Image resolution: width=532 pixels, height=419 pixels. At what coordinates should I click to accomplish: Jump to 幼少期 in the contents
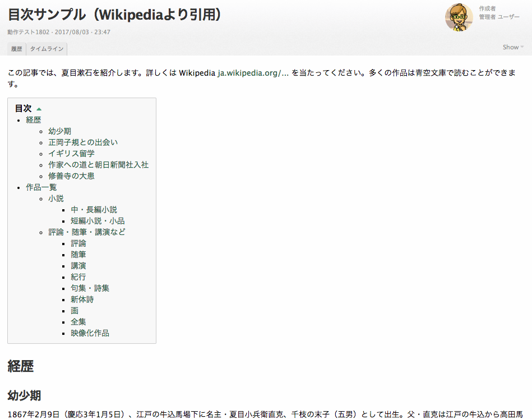tap(60, 131)
